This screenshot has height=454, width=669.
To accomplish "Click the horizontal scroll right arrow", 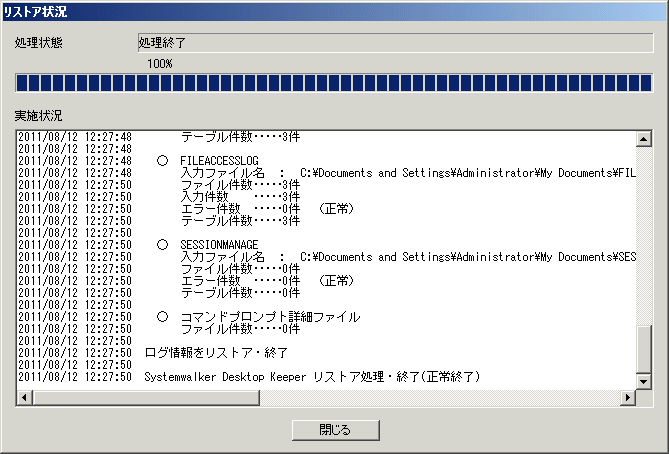I will pyautogui.click(x=628, y=398).
